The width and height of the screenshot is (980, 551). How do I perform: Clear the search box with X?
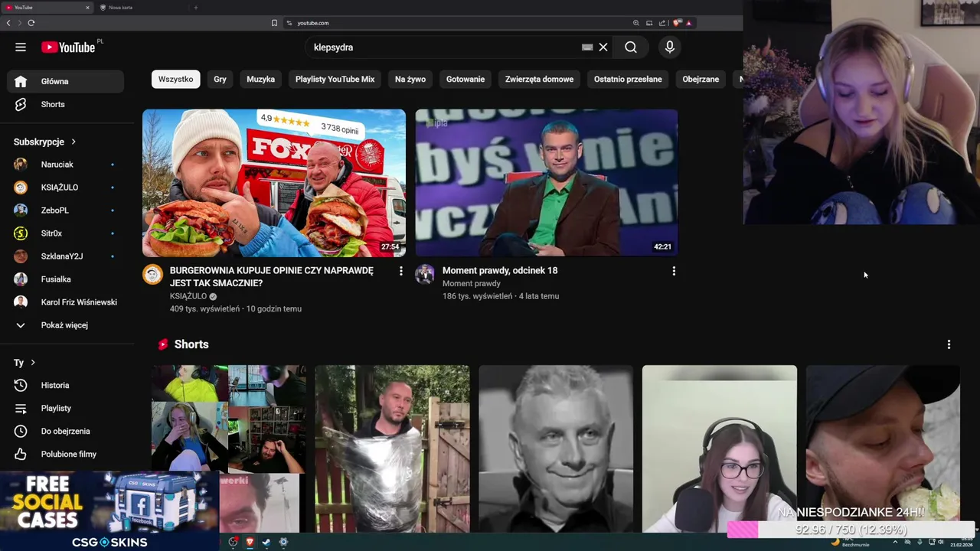coord(603,47)
